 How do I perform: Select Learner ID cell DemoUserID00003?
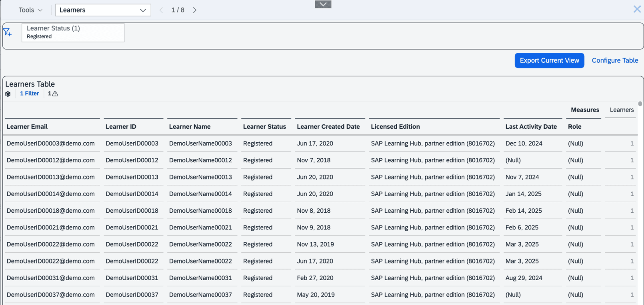click(132, 144)
